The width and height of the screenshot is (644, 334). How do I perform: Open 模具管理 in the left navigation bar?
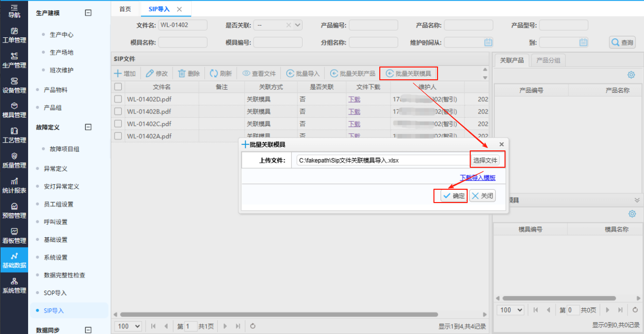click(x=14, y=110)
